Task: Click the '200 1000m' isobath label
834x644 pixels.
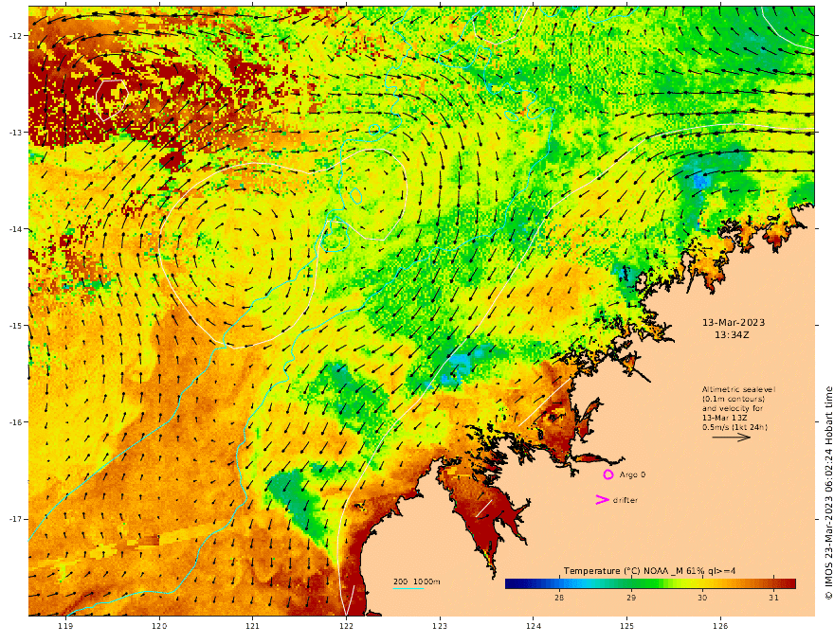Action: (416, 581)
